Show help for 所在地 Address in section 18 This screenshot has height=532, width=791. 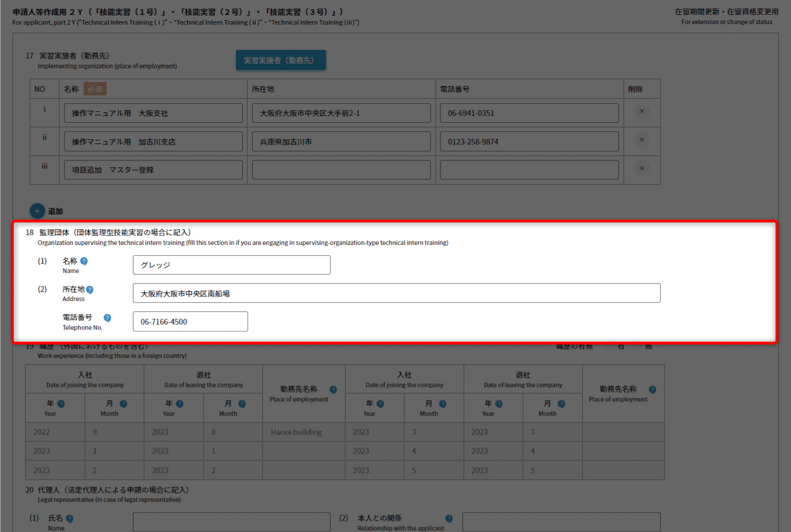(89, 290)
